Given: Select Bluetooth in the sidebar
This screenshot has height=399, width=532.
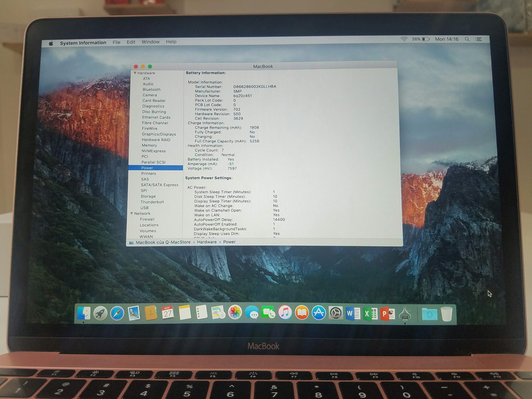Looking at the screenshot, I should tap(151, 90).
